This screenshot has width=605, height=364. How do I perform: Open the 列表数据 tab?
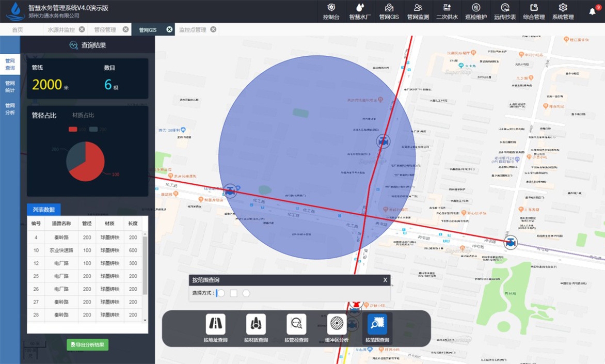click(43, 210)
